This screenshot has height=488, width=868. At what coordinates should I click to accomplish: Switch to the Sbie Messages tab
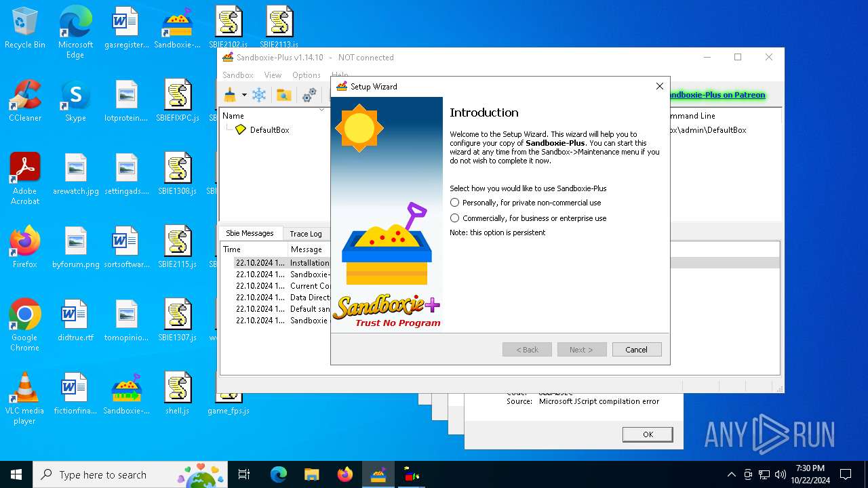[x=250, y=233]
